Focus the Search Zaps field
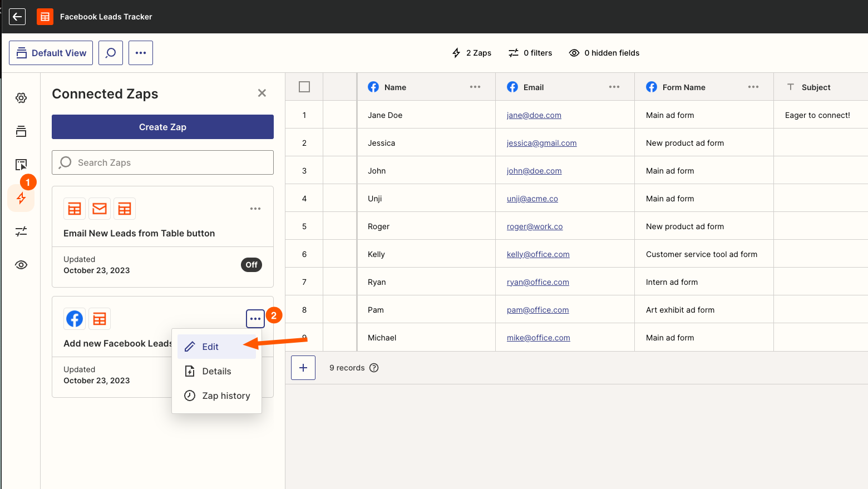868x489 pixels. [162, 162]
